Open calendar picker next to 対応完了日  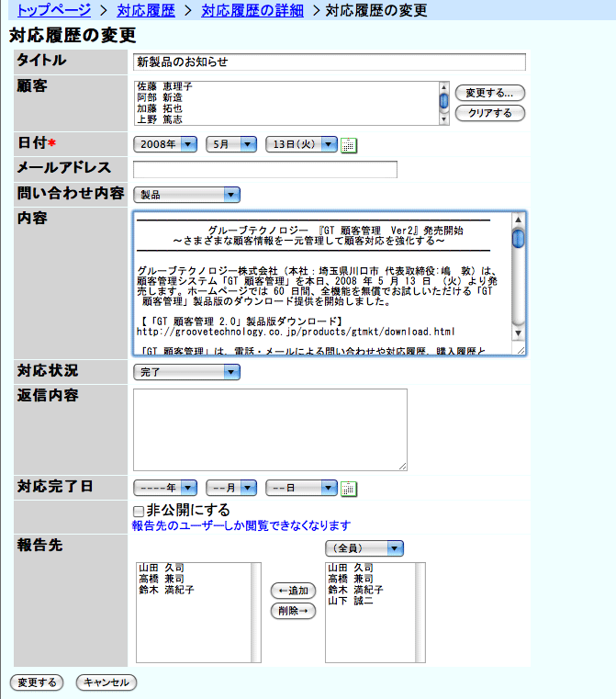[x=348, y=489]
